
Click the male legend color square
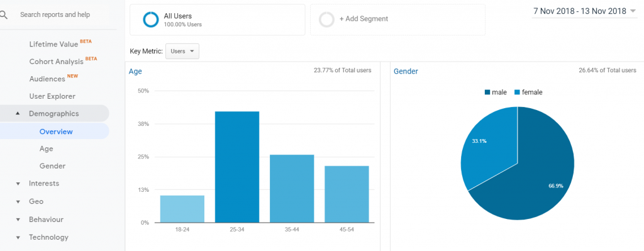coord(487,92)
